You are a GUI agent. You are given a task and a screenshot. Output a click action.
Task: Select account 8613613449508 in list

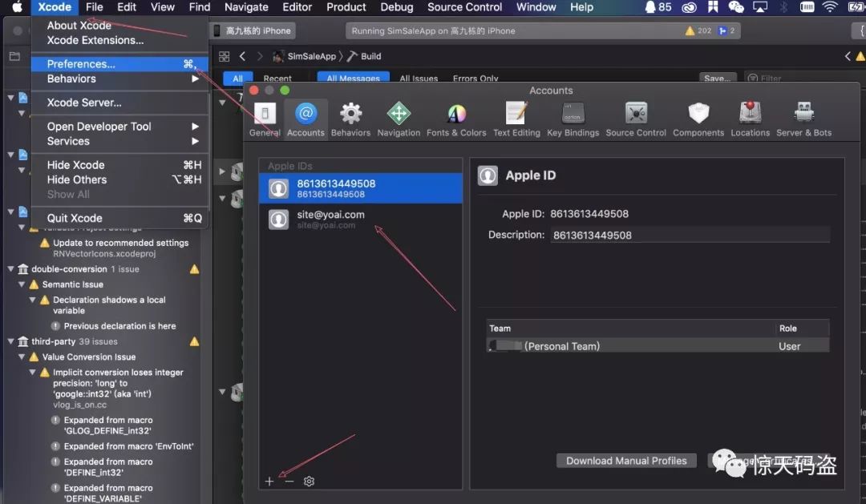click(361, 188)
